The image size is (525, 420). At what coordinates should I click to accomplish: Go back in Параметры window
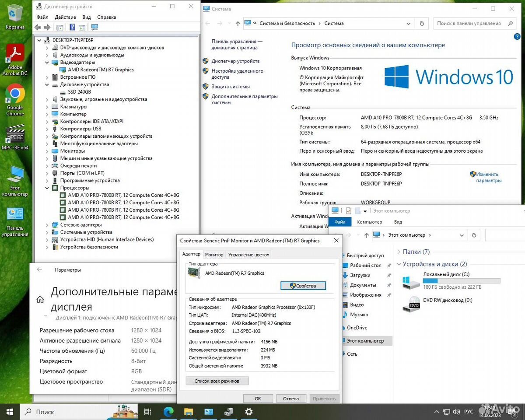pyautogui.click(x=39, y=269)
